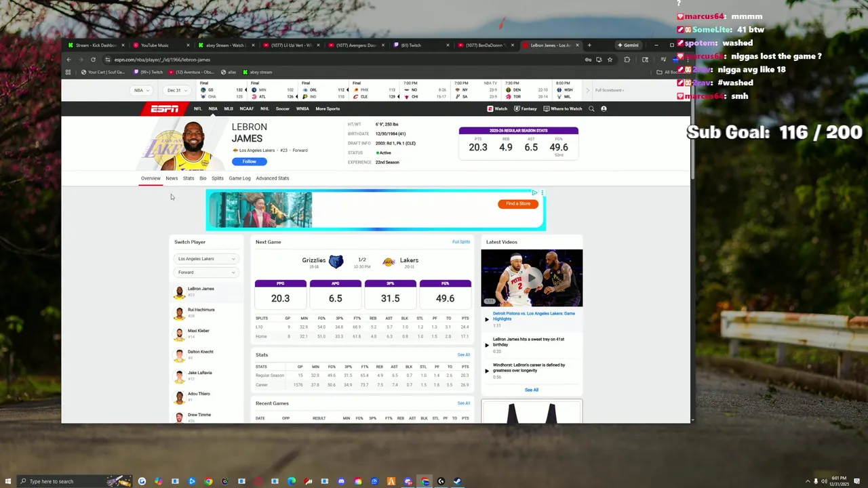
Task: Open Full Scoreboard link
Action: click(609, 90)
